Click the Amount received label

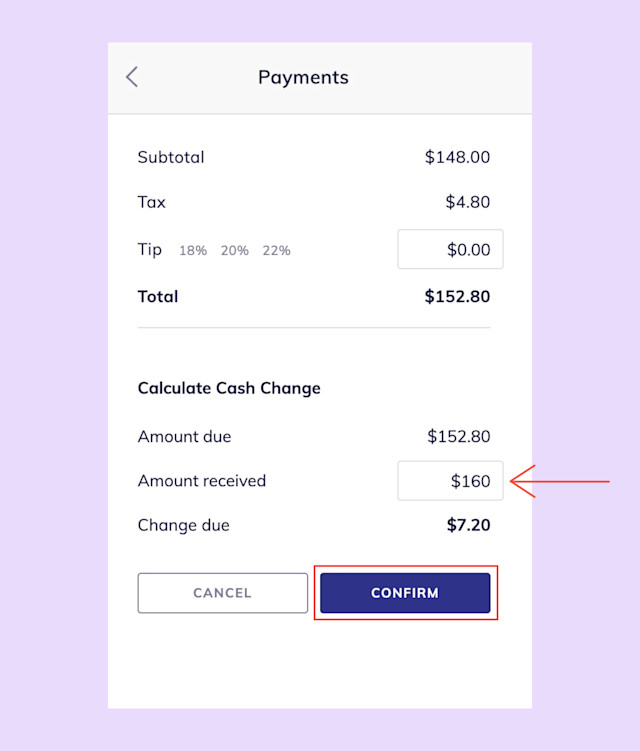pyautogui.click(x=202, y=480)
